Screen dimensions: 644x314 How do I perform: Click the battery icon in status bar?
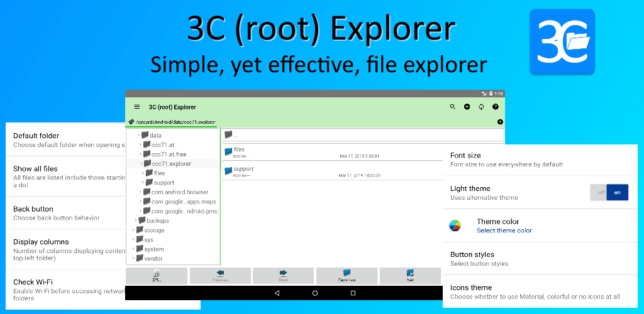pos(491,94)
